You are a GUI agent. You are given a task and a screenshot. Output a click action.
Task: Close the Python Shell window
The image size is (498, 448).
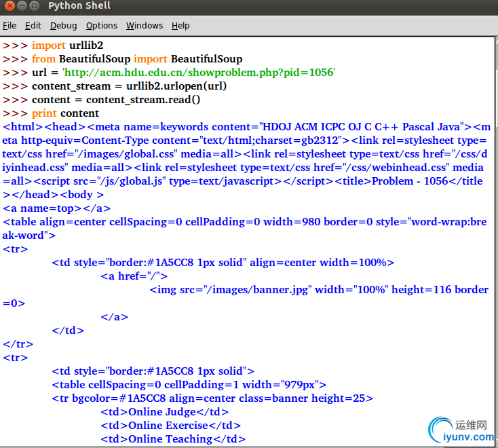[10, 5]
